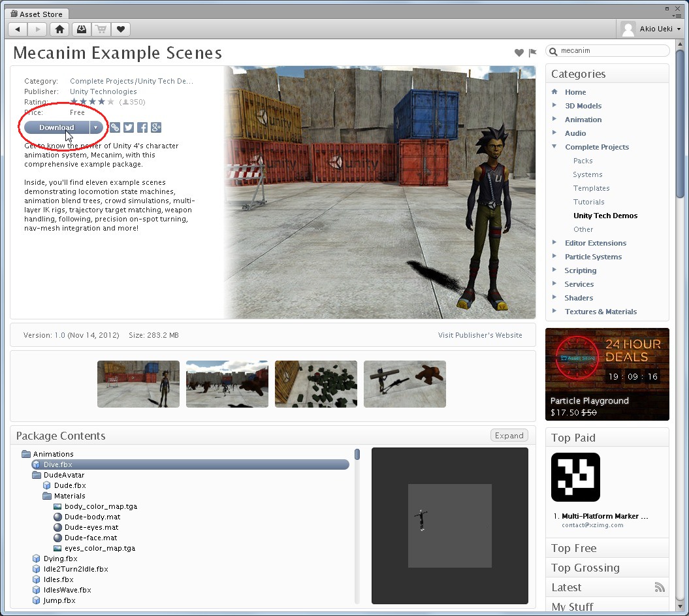The width and height of the screenshot is (689, 616).
Task: Collapse the Complete Projects category
Action: 554,147
